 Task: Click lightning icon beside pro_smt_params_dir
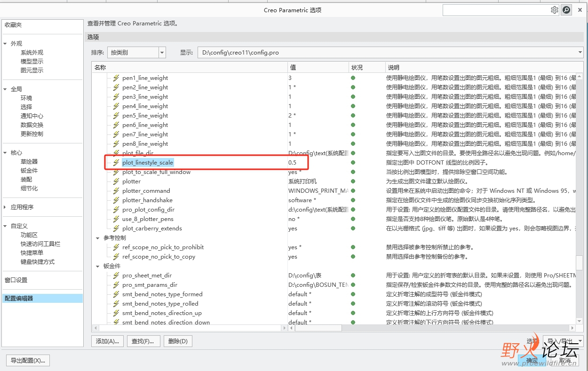click(x=116, y=285)
